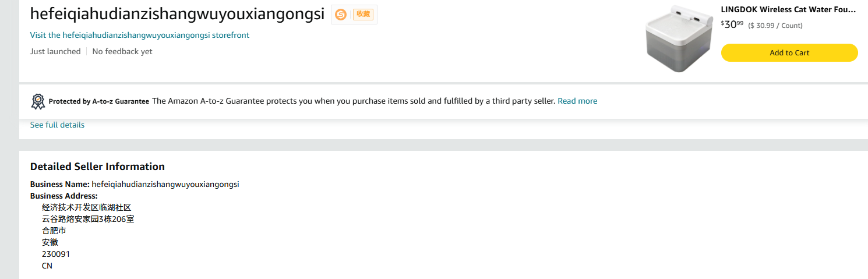The image size is (868, 279).
Task: Click the A-to-z Guarantee ribbon badge icon
Action: pos(38,101)
